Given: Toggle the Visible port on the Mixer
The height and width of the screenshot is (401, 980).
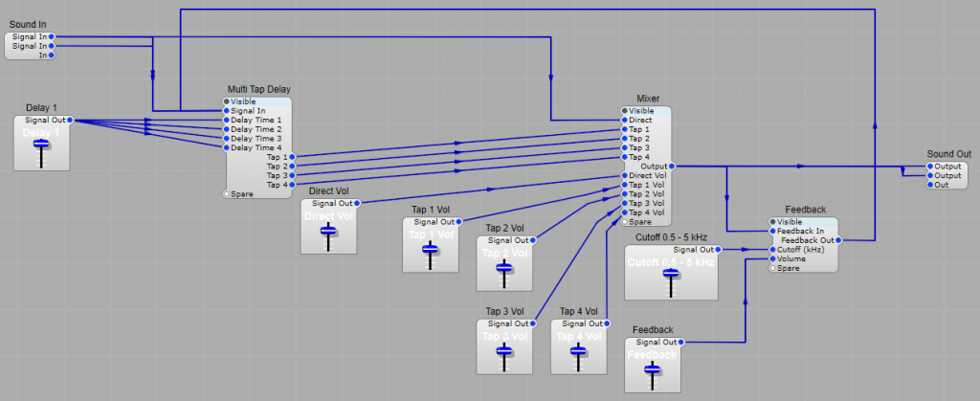Looking at the screenshot, I should pos(624,111).
